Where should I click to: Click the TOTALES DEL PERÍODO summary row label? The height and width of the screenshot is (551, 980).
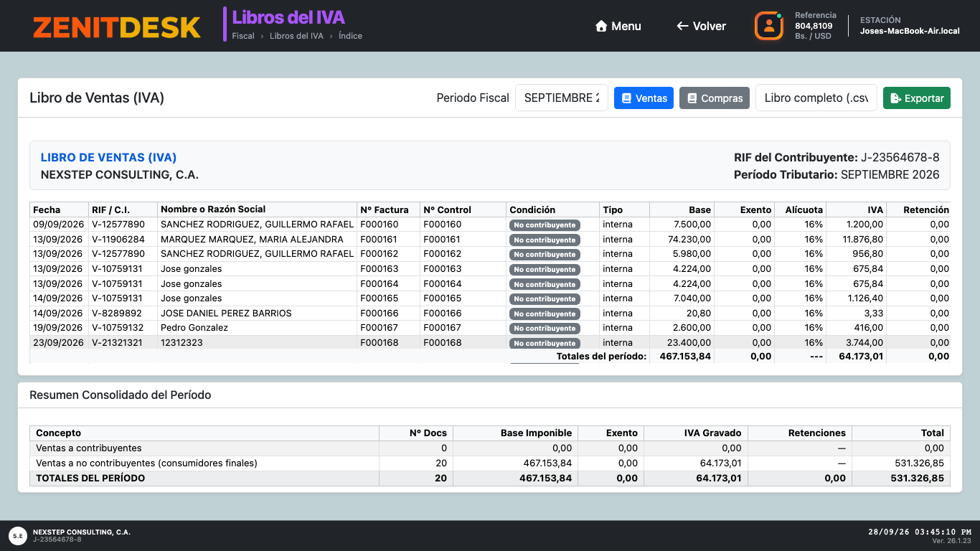tap(90, 479)
